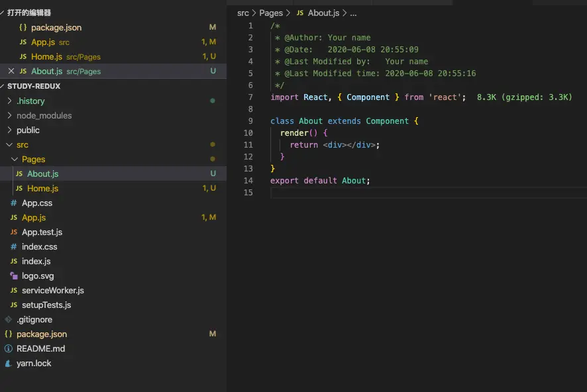
Task: Open yarn.lock file
Action: coord(113,364)
